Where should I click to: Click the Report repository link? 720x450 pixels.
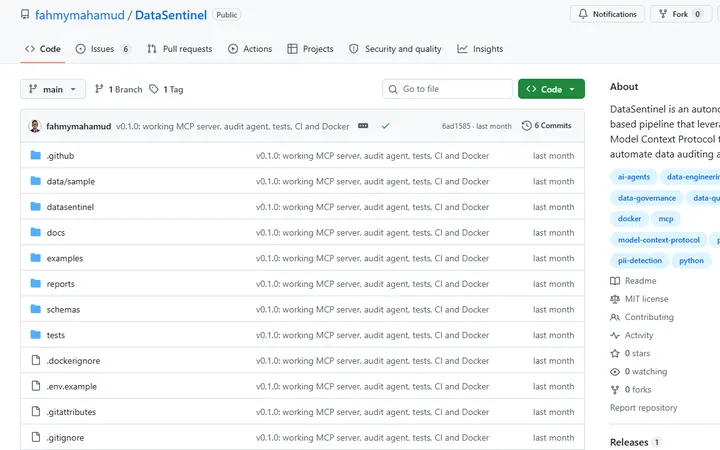pyautogui.click(x=643, y=407)
